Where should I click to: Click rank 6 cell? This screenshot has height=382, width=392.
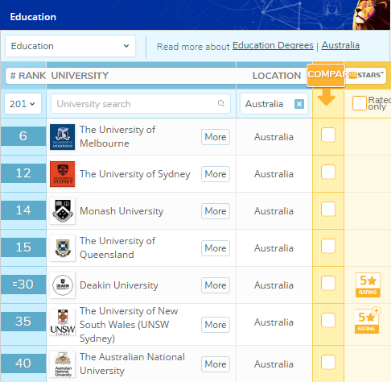pyautogui.click(x=23, y=136)
